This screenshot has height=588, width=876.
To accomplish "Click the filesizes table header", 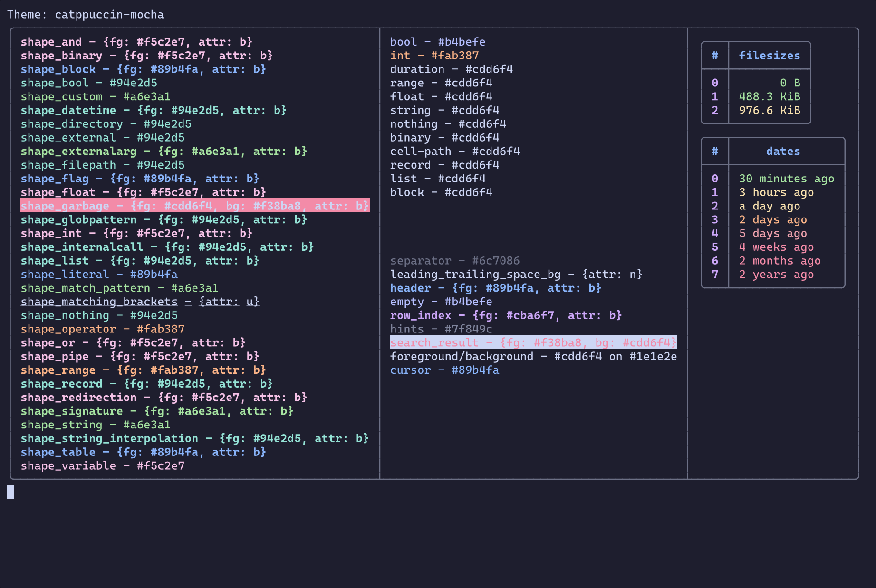I will pos(770,56).
